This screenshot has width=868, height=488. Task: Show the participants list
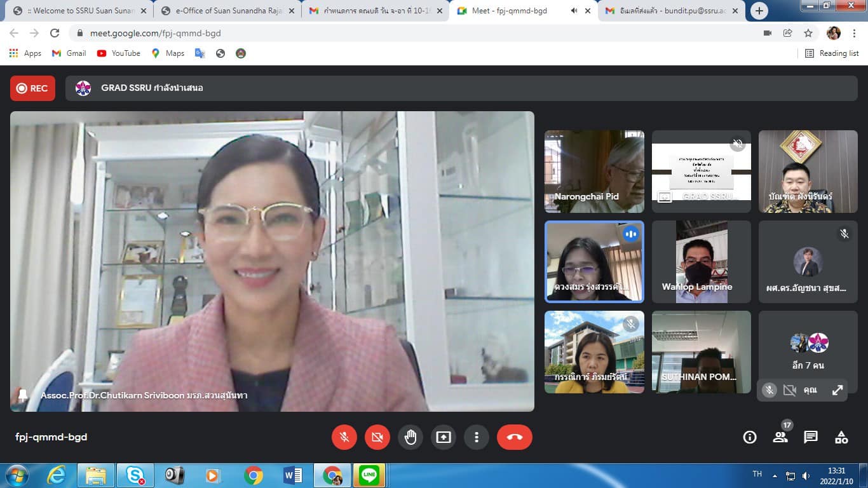click(x=780, y=437)
